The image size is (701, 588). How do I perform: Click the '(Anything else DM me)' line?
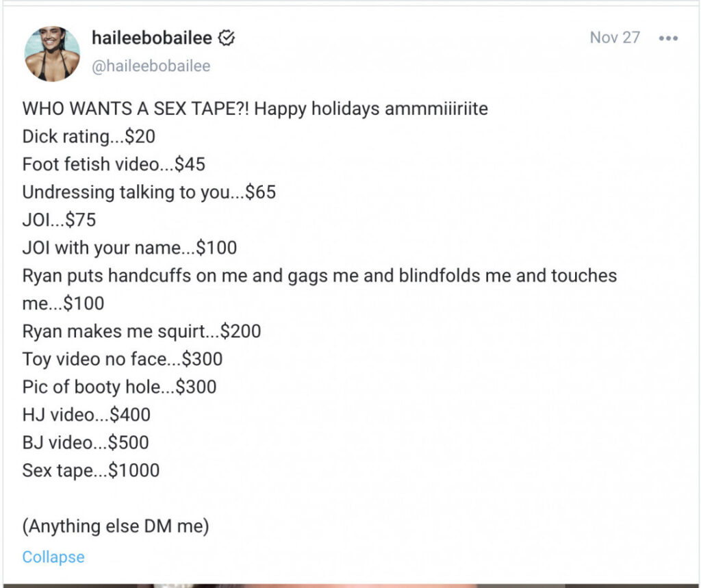(116, 527)
